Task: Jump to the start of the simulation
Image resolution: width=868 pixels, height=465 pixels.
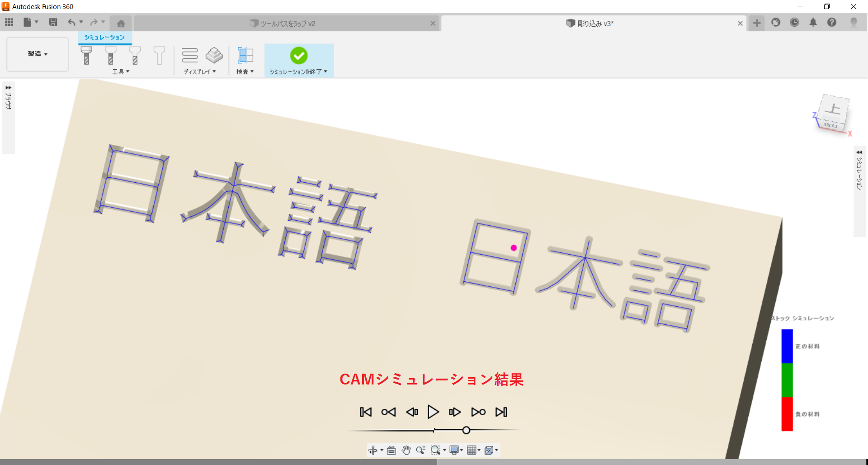Action: 365,412
